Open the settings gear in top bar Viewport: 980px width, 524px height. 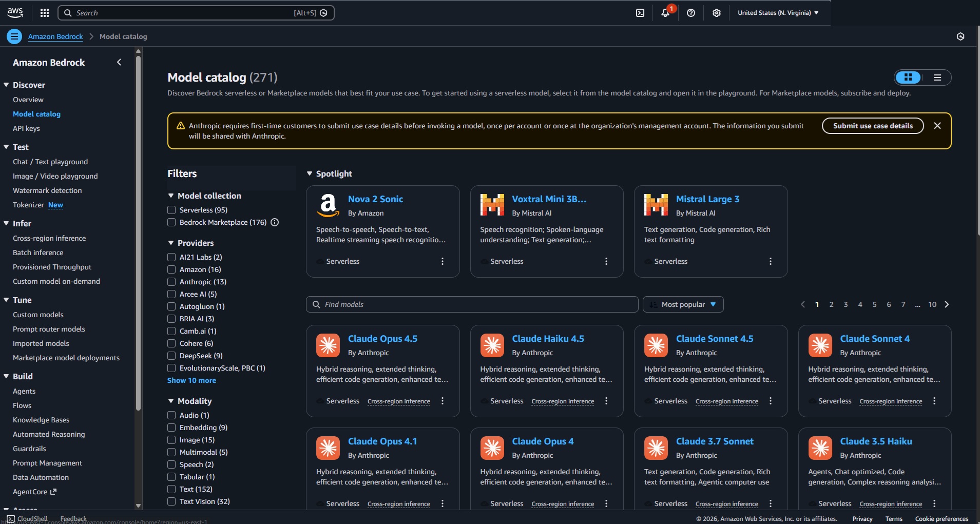[717, 13]
